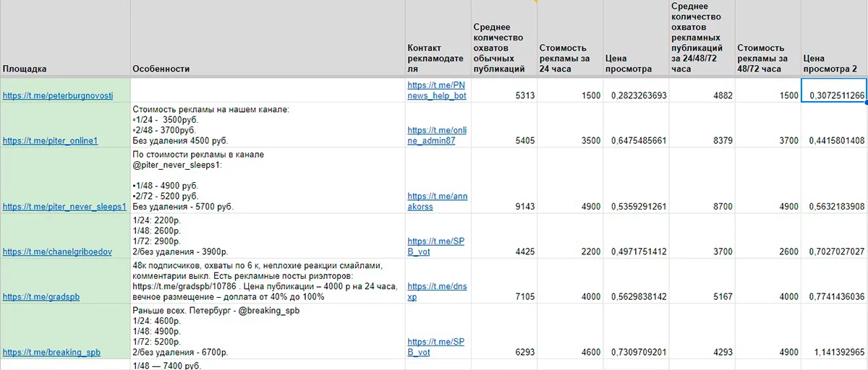Select the cell with value 9143
This screenshot has width=868, height=370.
[x=503, y=181]
